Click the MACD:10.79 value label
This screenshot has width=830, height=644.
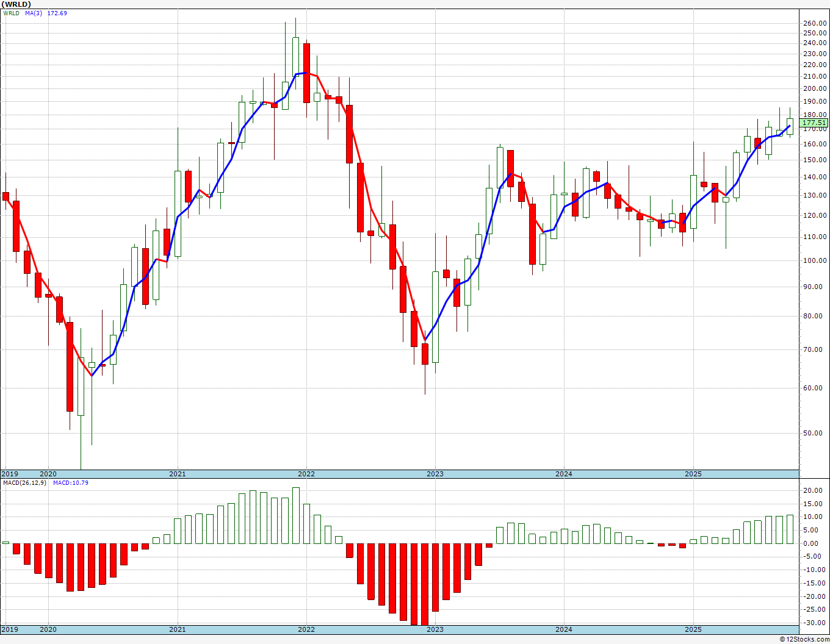coord(71,483)
